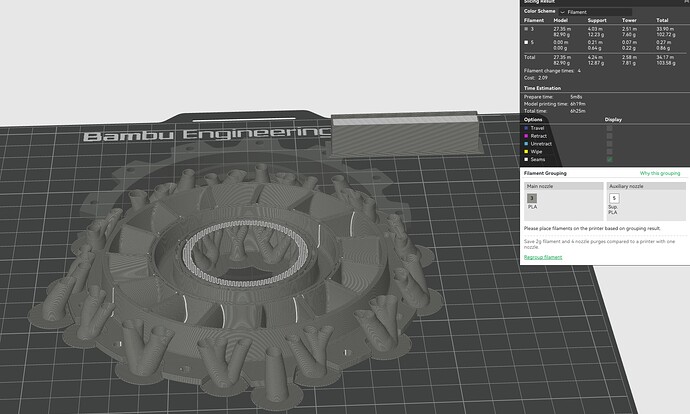The height and width of the screenshot is (414, 690).
Task: Toggle Unretract display checkbox
Action: point(609,144)
